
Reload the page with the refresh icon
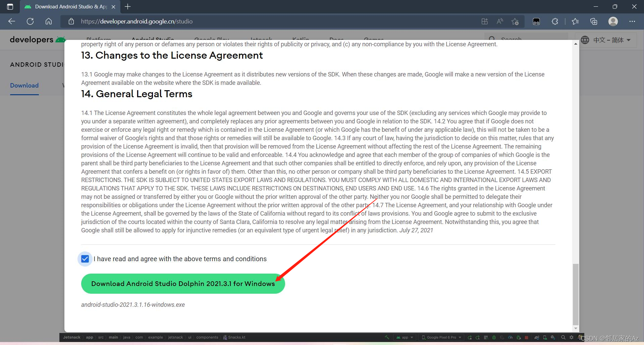[30, 21]
